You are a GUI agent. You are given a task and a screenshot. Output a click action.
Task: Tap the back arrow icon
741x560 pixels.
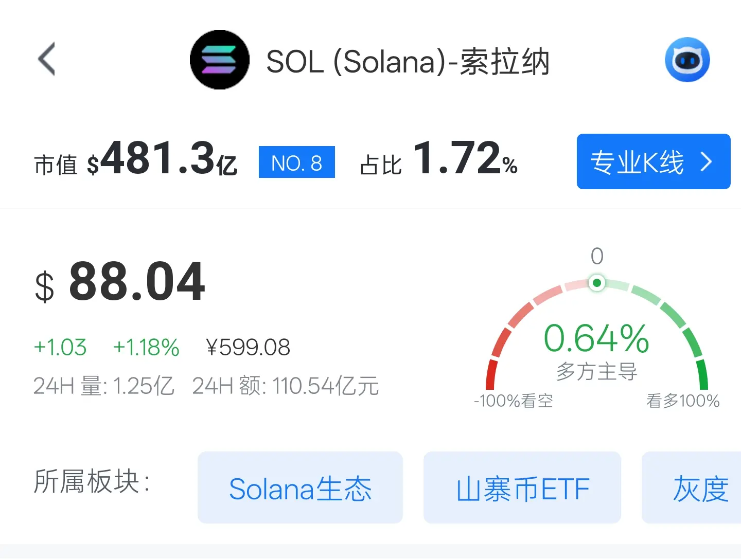[47, 59]
